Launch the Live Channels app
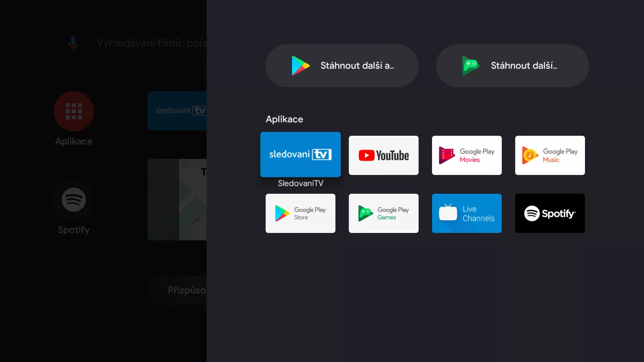 467,213
